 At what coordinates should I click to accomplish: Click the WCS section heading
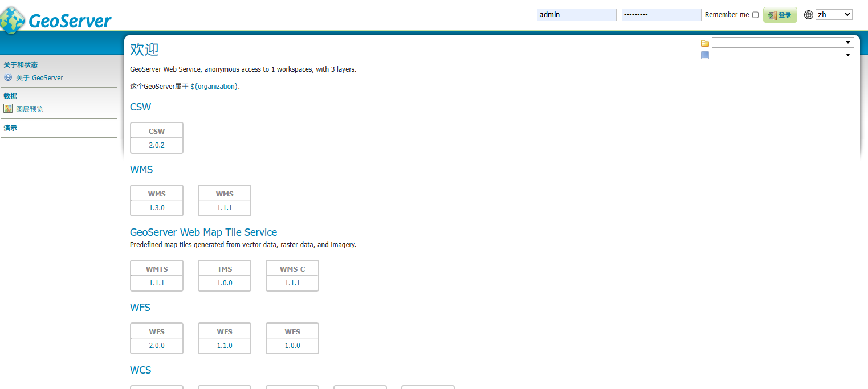pyautogui.click(x=141, y=370)
